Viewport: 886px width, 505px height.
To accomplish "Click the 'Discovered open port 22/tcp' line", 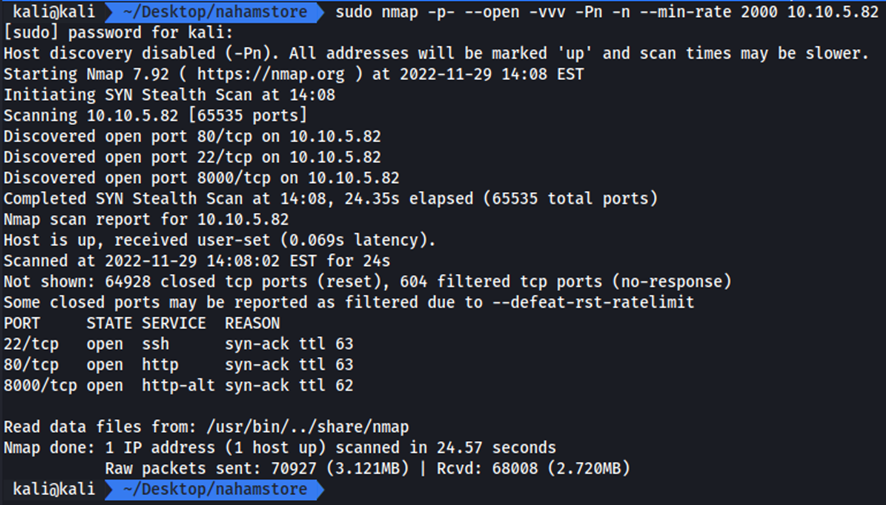I will click(x=192, y=157).
